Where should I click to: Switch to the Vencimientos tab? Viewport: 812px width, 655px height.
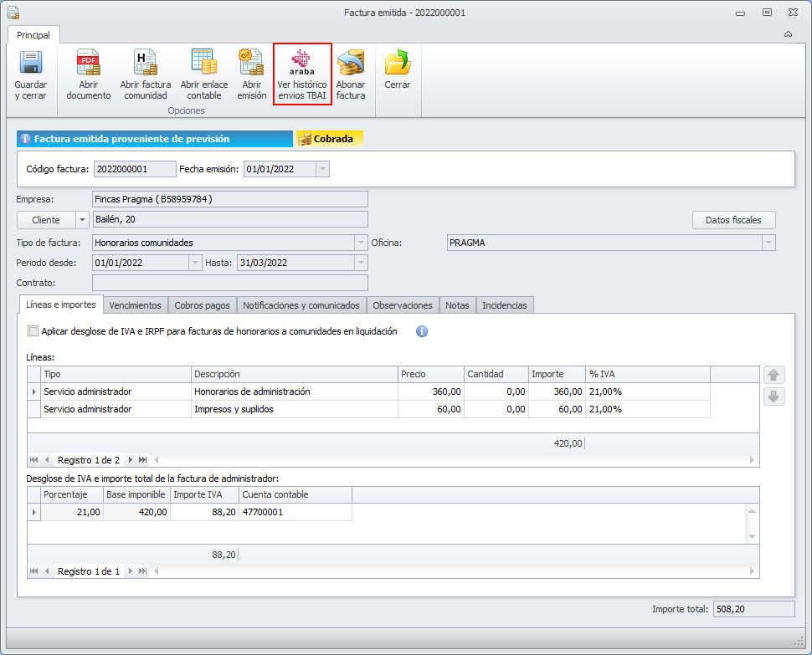click(x=135, y=305)
